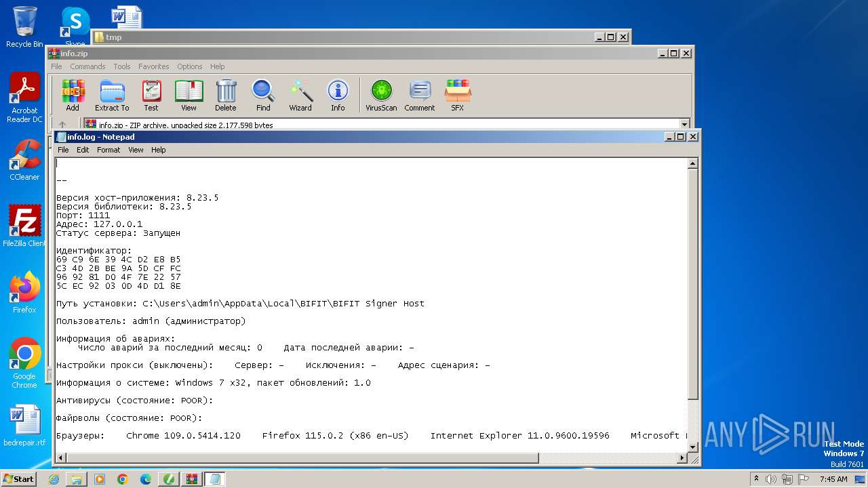This screenshot has width=868, height=488.
Task: Go up one folder in WinRAR
Action: tap(62, 125)
